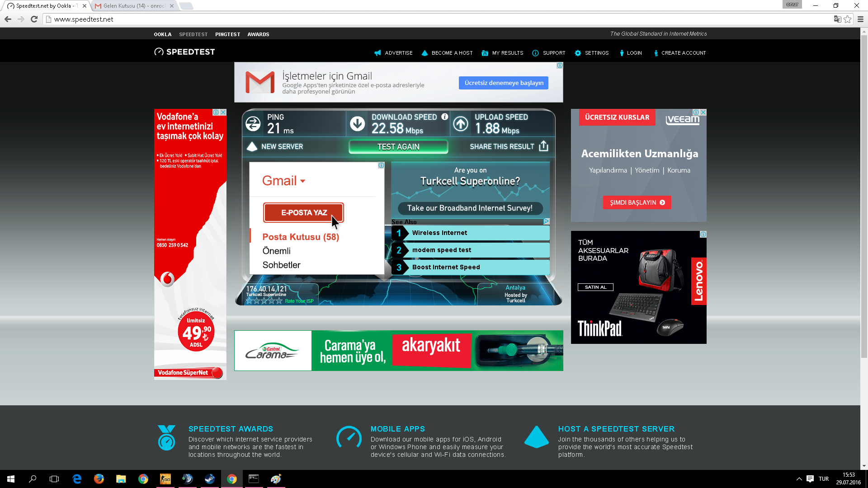Take the Broadband Internet Survey
The image size is (868, 488).
click(x=470, y=208)
